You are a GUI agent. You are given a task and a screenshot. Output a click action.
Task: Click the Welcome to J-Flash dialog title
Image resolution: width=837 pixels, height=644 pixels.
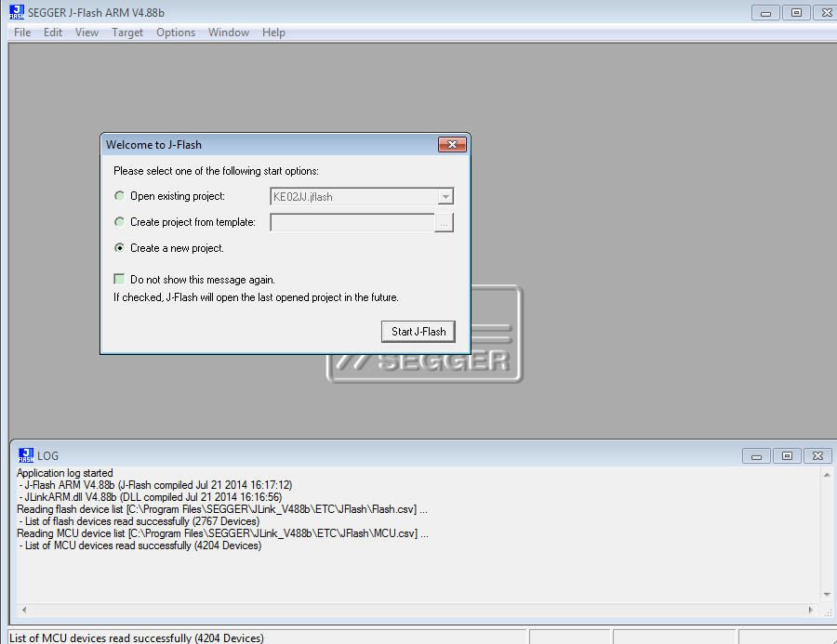click(153, 145)
